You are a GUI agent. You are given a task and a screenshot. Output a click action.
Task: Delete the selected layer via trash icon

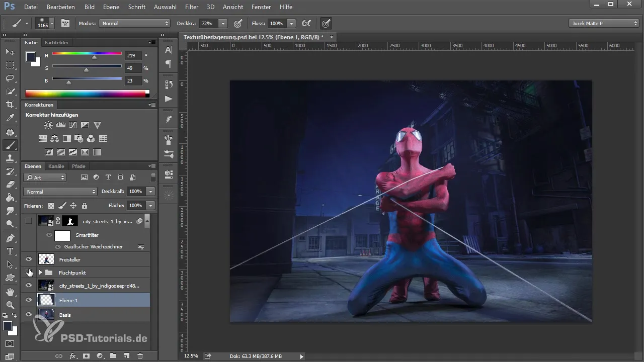(140, 356)
